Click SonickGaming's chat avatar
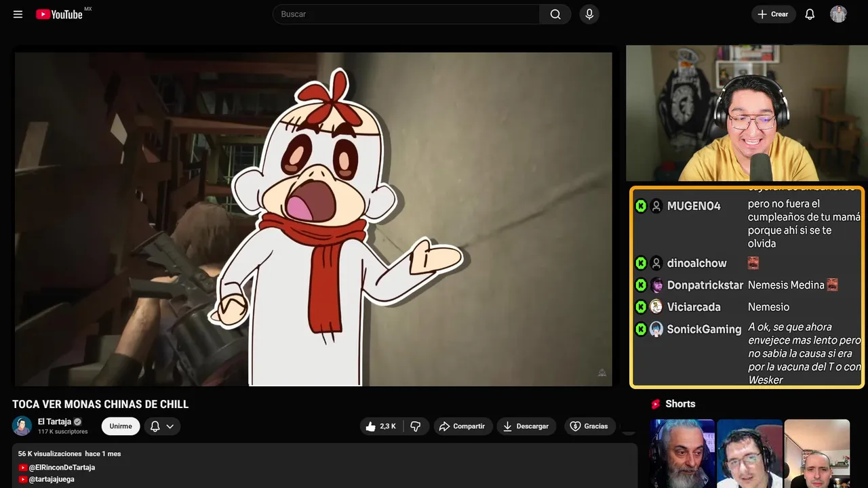The image size is (868, 488). coord(656,329)
